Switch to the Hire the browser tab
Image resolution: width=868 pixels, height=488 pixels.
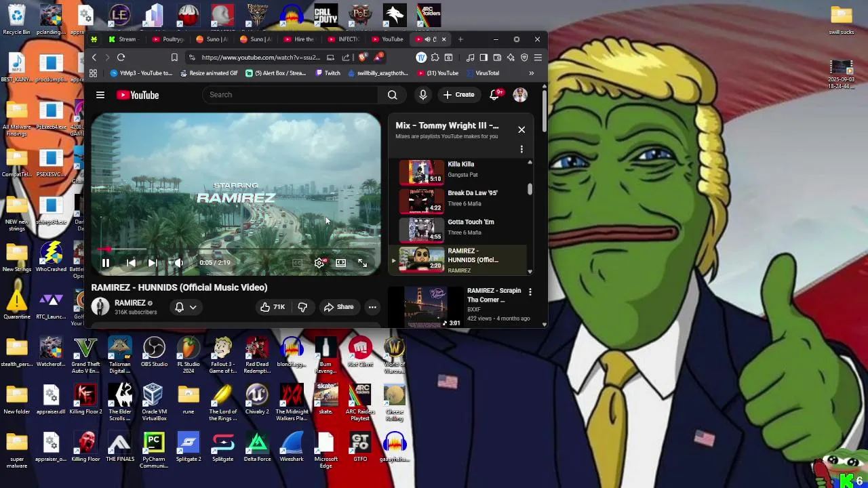[x=300, y=39]
